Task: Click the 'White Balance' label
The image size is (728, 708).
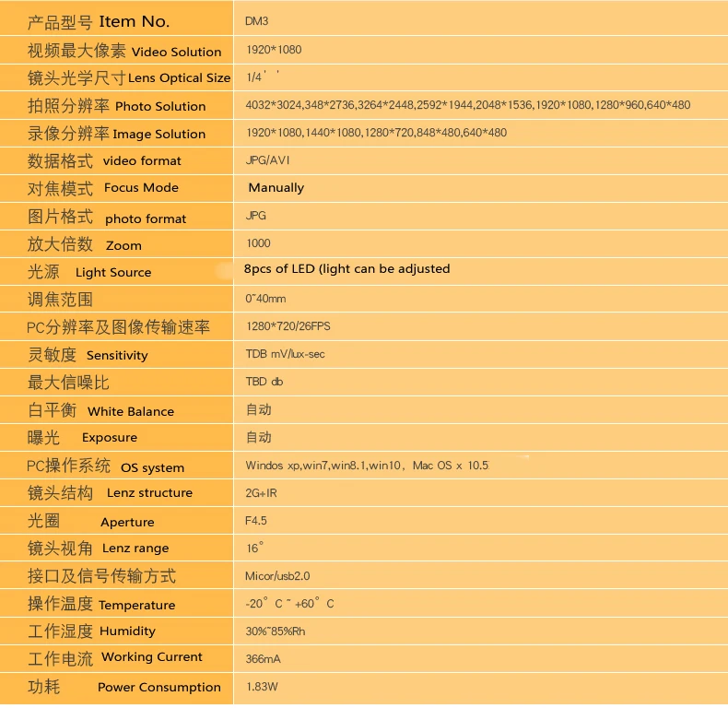Action: pyautogui.click(x=131, y=411)
